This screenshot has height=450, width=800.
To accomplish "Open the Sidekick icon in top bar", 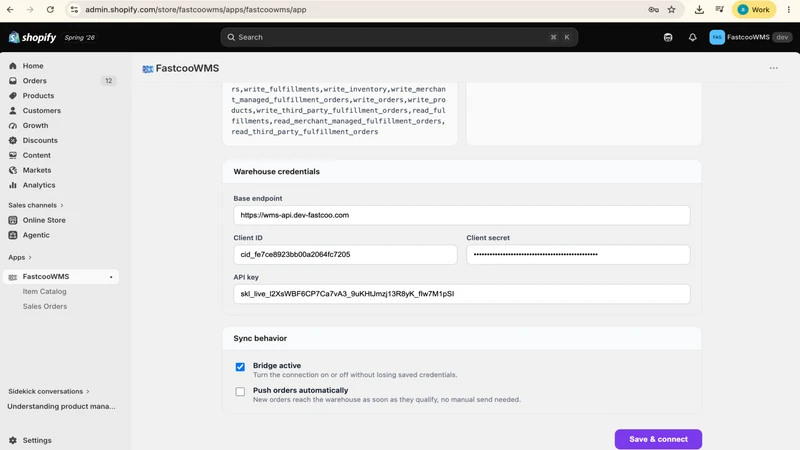I will pyautogui.click(x=668, y=37).
